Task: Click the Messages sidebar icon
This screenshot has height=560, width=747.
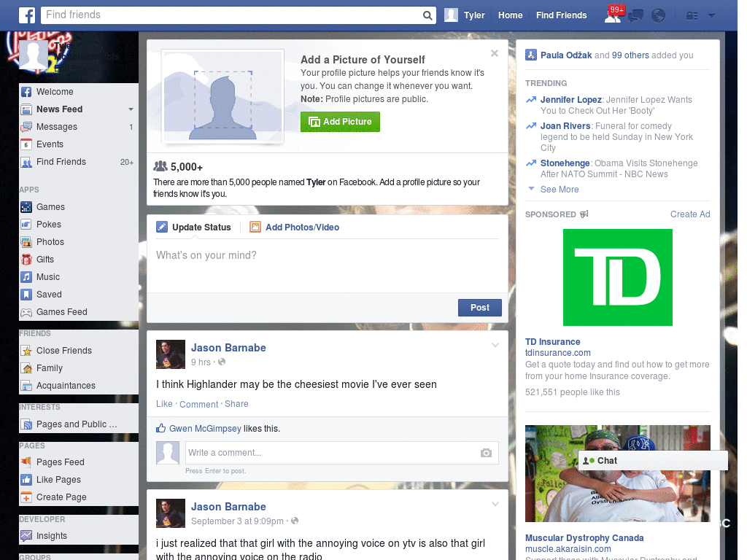Action: click(26, 127)
